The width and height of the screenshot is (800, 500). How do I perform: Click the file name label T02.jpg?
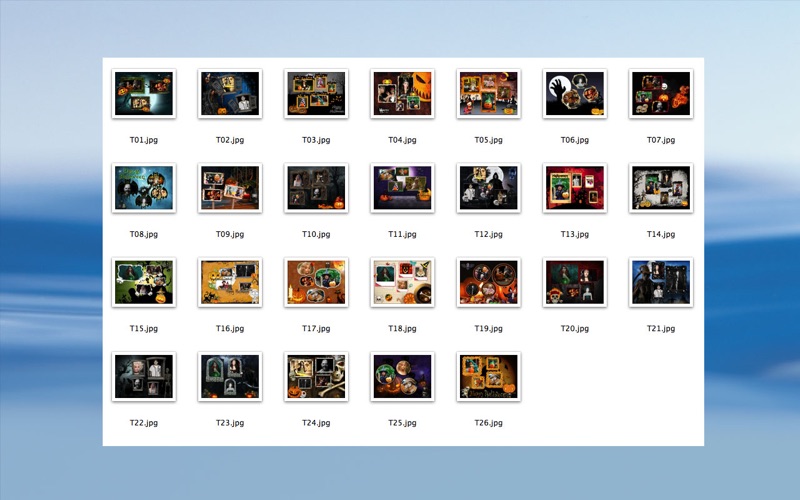230,140
